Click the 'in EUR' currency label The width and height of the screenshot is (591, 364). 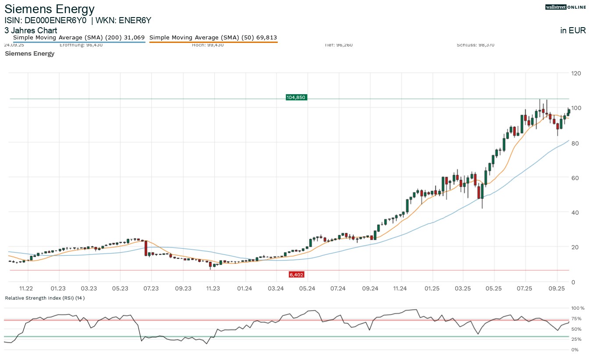tap(573, 31)
